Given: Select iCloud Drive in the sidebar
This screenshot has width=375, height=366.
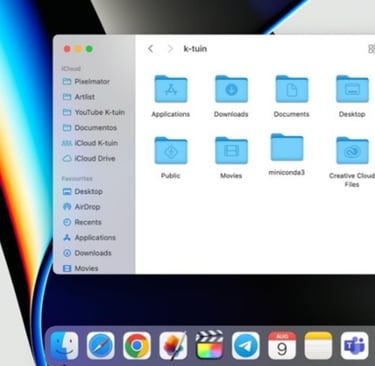Looking at the screenshot, I should click(89, 158).
